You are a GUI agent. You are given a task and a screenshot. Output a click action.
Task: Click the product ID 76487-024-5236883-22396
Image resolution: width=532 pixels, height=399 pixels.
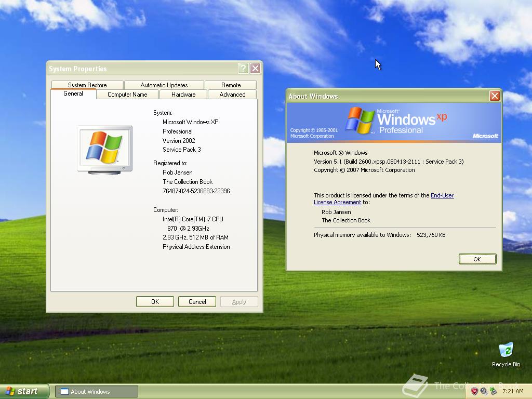click(196, 191)
